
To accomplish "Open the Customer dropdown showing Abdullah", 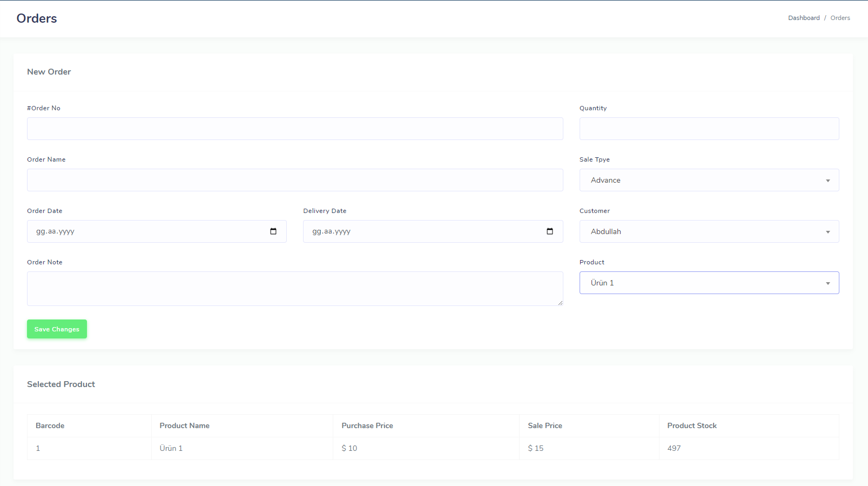I will [709, 231].
